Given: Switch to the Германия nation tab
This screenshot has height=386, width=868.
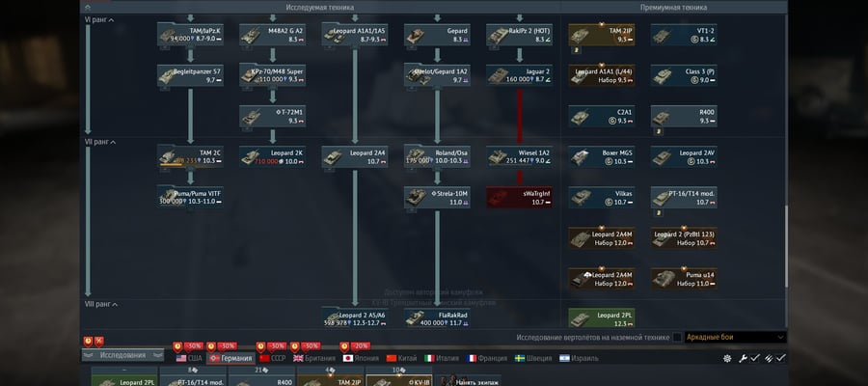Looking at the screenshot, I should (231, 358).
